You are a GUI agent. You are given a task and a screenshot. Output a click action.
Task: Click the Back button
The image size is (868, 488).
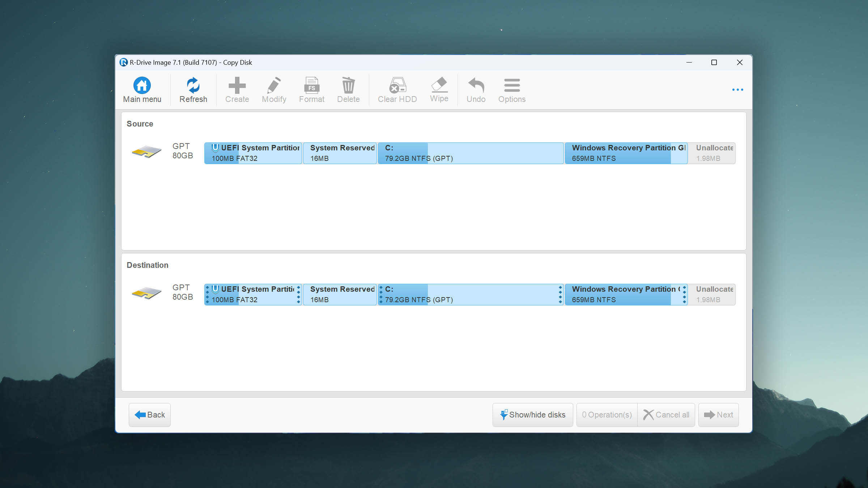pyautogui.click(x=149, y=415)
